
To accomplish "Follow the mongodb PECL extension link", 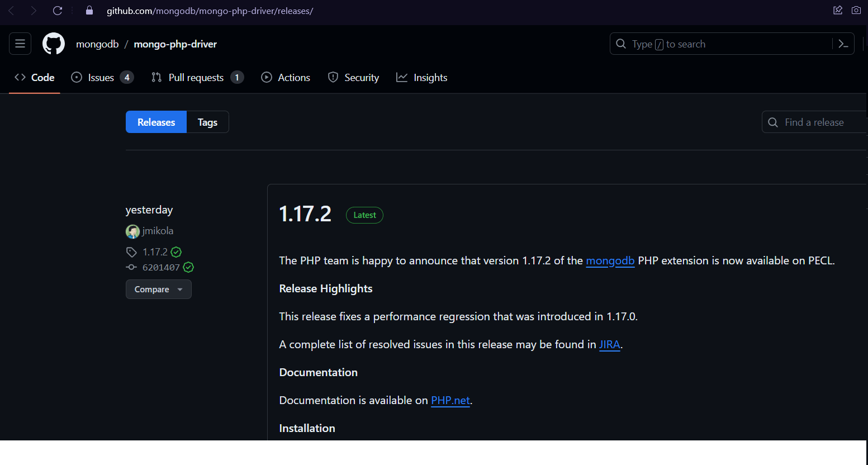I will pyautogui.click(x=610, y=261).
